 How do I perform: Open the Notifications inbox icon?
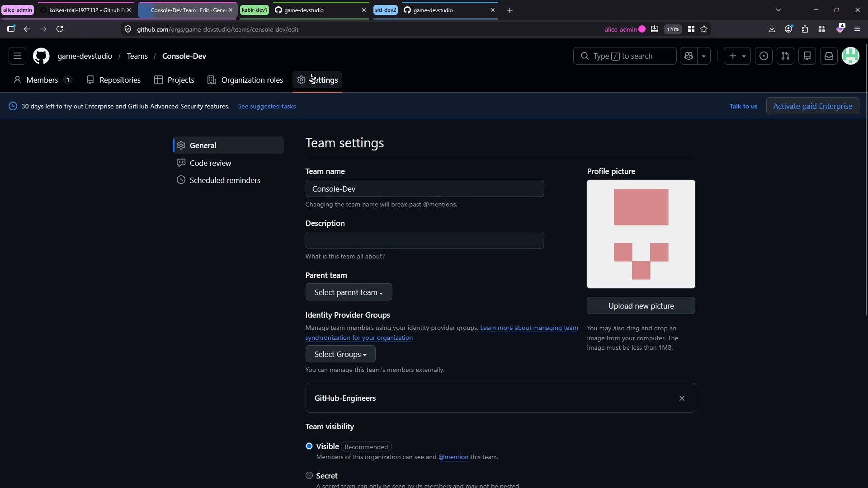tap(829, 56)
